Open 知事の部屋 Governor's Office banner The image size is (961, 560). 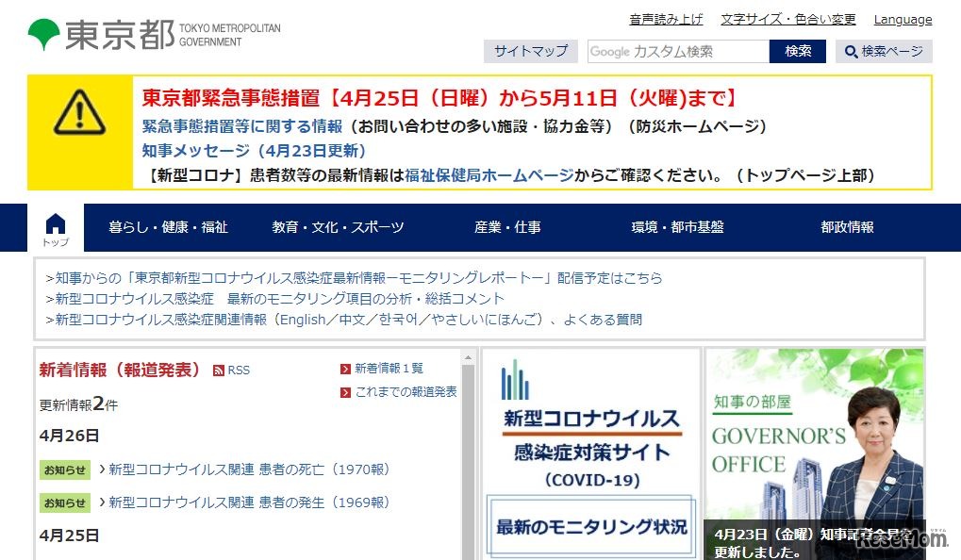point(815,453)
